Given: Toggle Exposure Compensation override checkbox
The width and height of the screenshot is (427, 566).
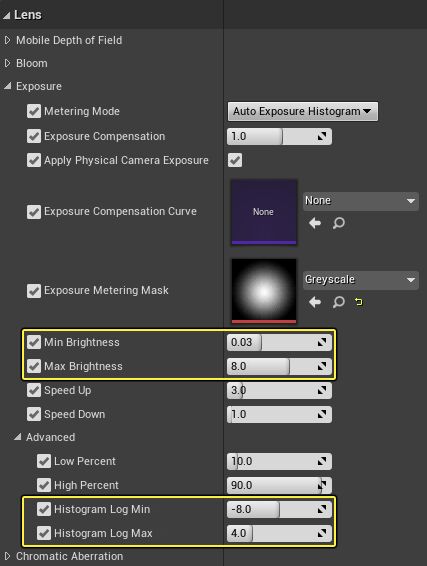Looking at the screenshot, I should 34,136.
